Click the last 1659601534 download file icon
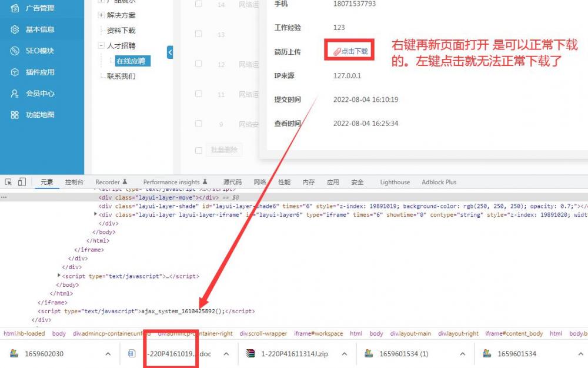 pyautogui.click(x=487, y=353)
